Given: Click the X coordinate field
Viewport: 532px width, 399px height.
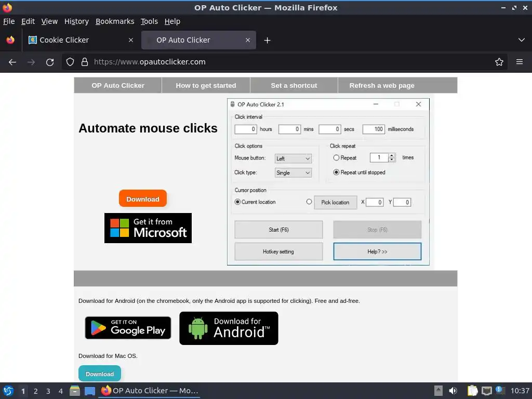Looking at the screenshot, I should [375, 202].
